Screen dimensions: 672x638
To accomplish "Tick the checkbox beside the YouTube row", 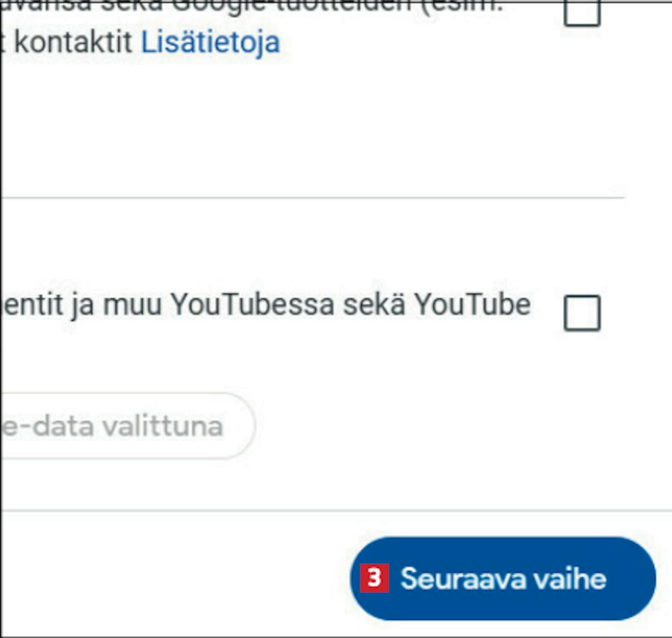I will tap(582, 313).
